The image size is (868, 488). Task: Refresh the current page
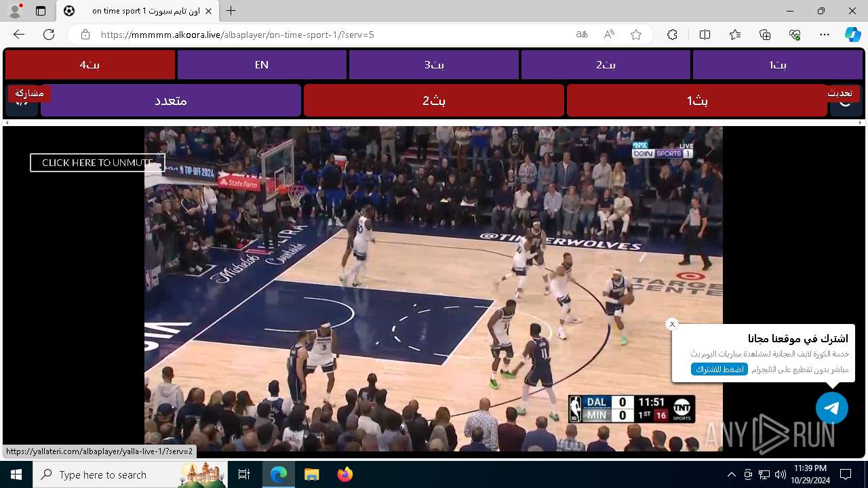pyautogui.click(x=49, y=35)
